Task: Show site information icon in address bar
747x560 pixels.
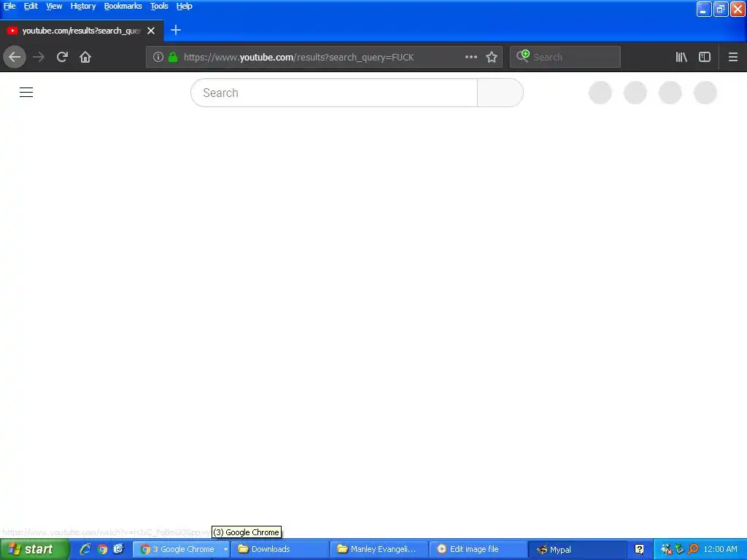Action: pos(158,57)
